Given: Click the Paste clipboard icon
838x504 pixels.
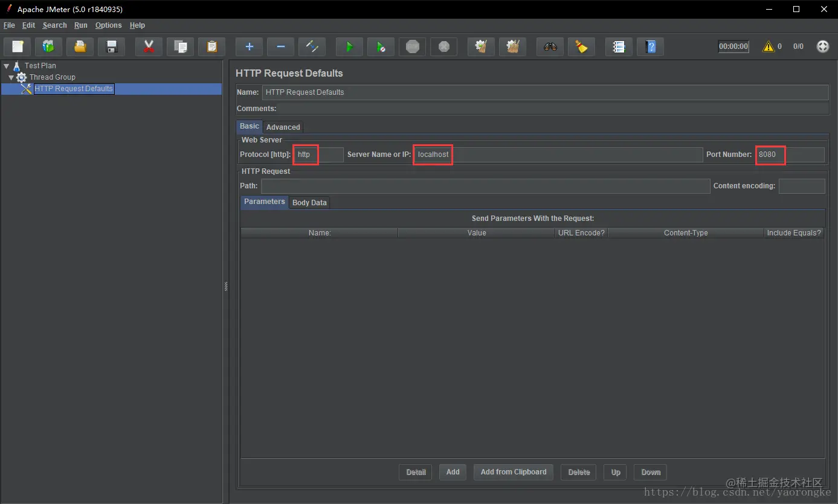Looking at the screenshot, I should (211, 46).
